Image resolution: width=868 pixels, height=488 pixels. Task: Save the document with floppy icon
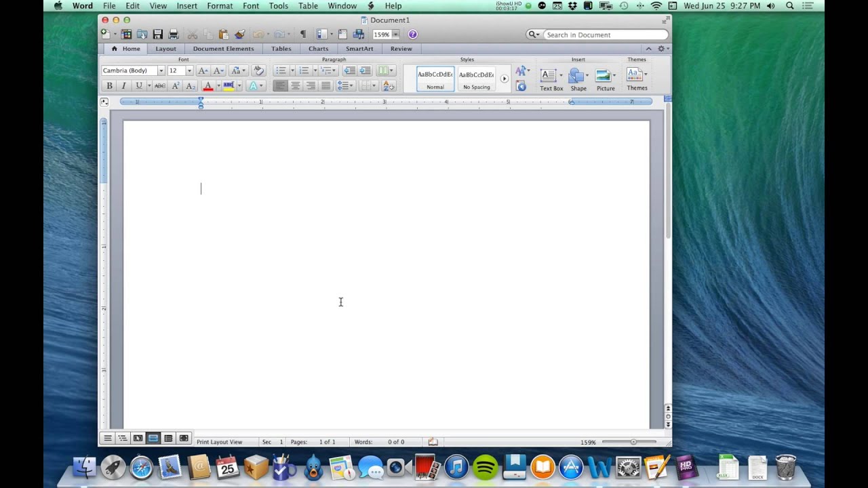[158, 34]
